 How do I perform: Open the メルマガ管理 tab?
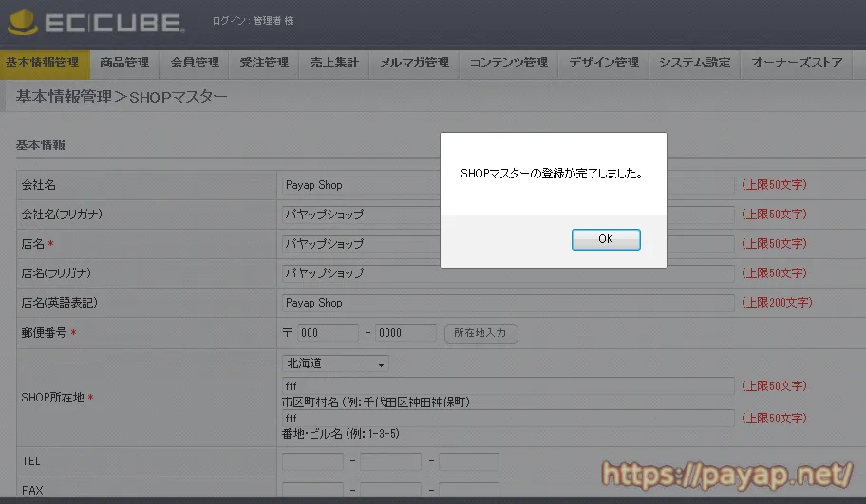[414, 64]
